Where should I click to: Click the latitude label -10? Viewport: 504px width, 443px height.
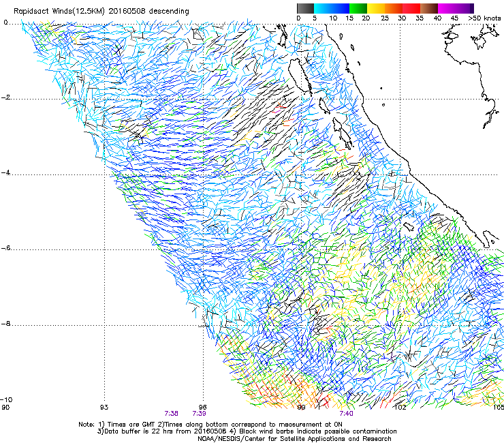click(6, 399)
